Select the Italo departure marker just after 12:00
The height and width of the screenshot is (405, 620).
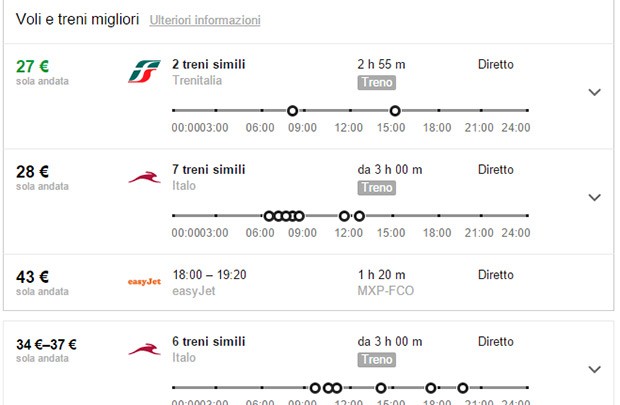[x=359, y=216]
